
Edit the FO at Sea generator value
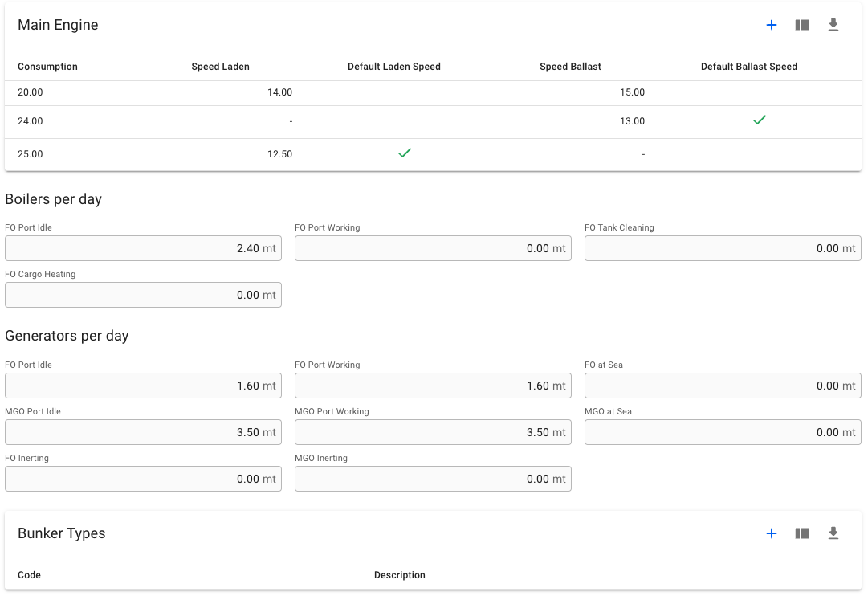pyautogui.click(x=722, y=386)
